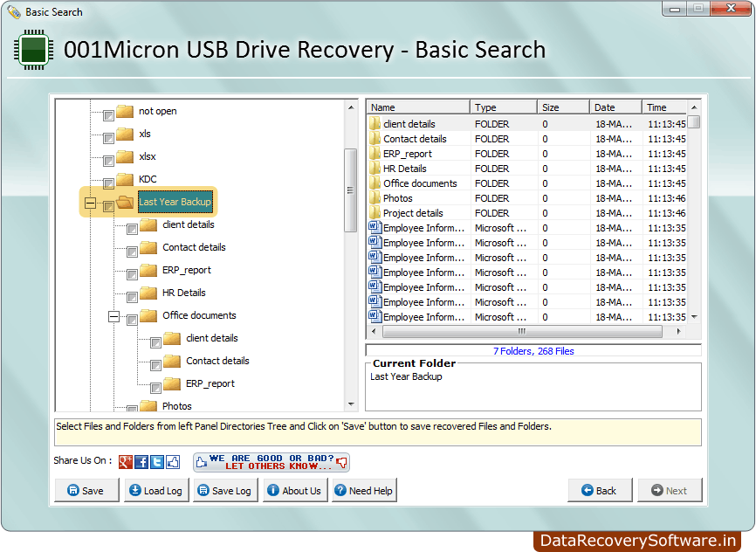Viewport: 756px width, 552px height.
Task: Click 'We are good or bad' feedback banner
Action: pyautogui.click(x=271, y=462)
